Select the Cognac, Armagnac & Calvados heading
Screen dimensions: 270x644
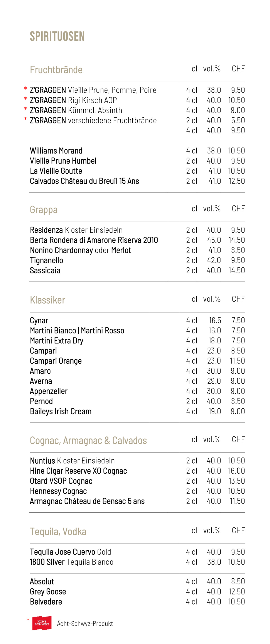[x=88, y=441]
